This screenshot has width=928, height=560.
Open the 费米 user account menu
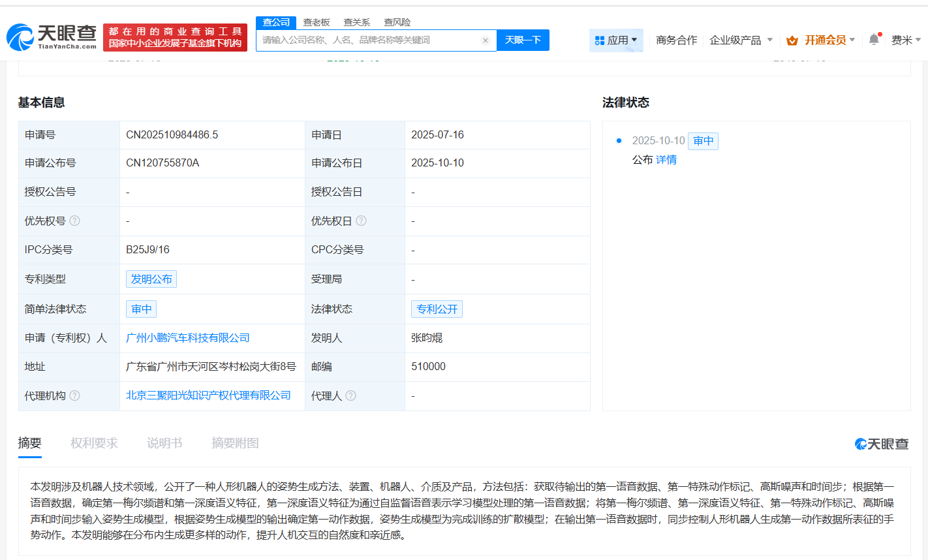coord(905,40)
